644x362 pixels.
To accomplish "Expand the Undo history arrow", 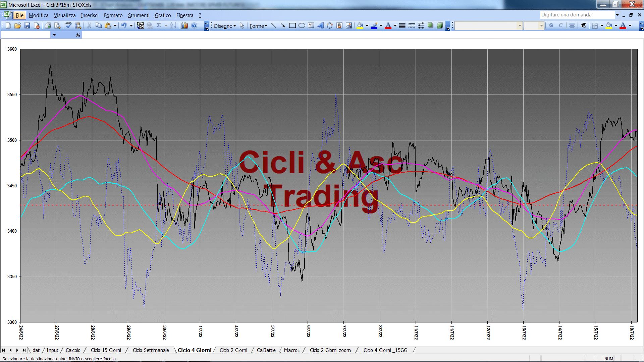I will pos(131,25).
